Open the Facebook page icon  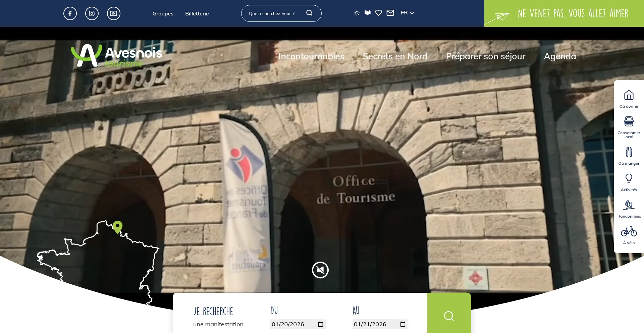pos(70,13)
